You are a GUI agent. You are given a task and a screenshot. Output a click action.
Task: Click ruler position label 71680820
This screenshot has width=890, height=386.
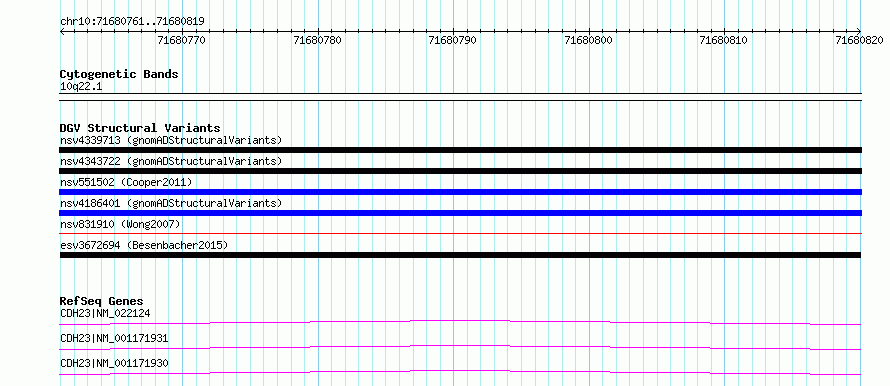click(859, 40)
